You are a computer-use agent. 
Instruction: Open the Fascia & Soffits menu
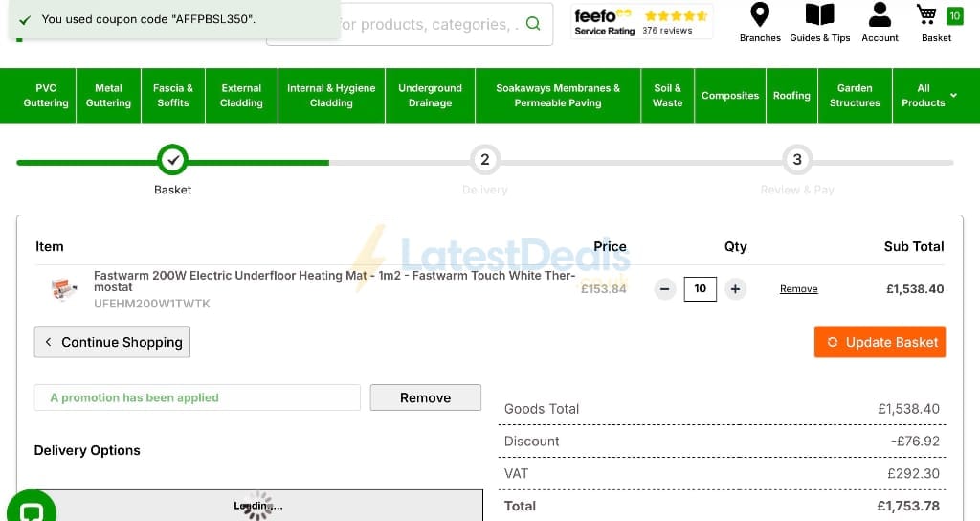coord(173,96)
